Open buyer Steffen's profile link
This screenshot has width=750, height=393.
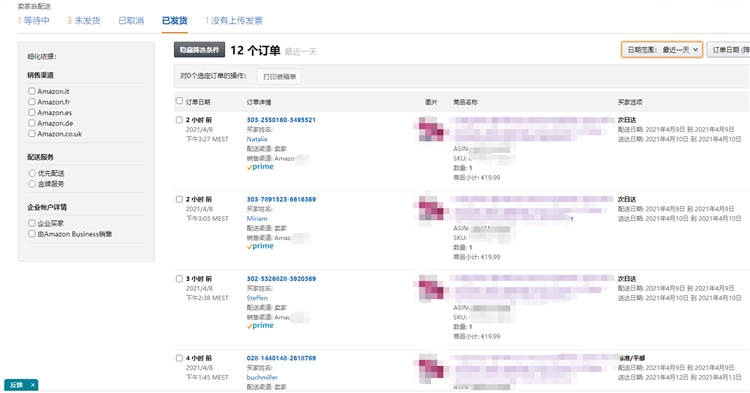pos(257,298)
